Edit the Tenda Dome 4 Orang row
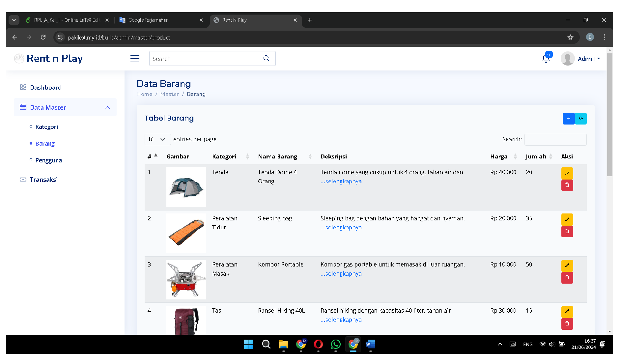621x364 pixels. pos(567,173)
